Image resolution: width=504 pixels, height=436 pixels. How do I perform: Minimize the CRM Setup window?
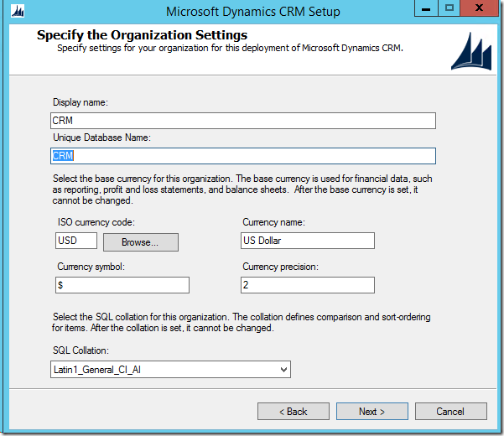426,8
